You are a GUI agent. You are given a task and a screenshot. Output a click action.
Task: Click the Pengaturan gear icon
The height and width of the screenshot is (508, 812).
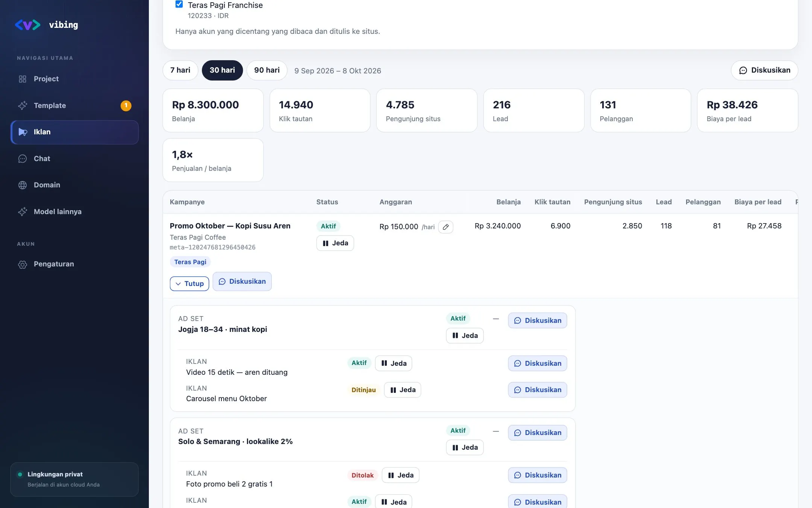point(23,265)
